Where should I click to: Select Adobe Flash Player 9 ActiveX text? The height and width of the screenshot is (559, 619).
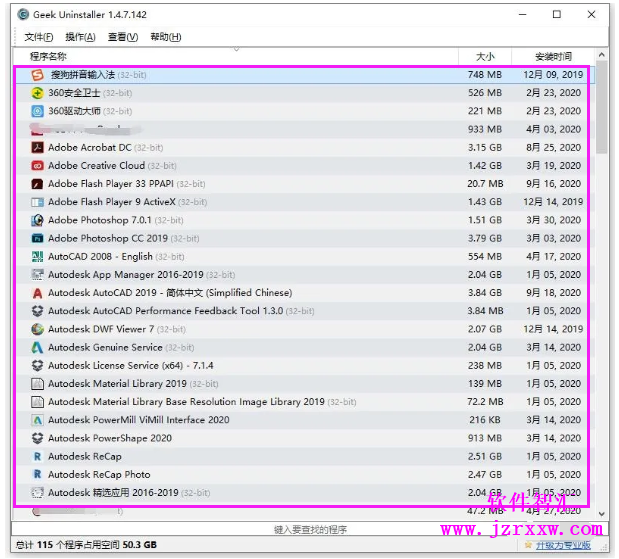[x=112, y=202]
